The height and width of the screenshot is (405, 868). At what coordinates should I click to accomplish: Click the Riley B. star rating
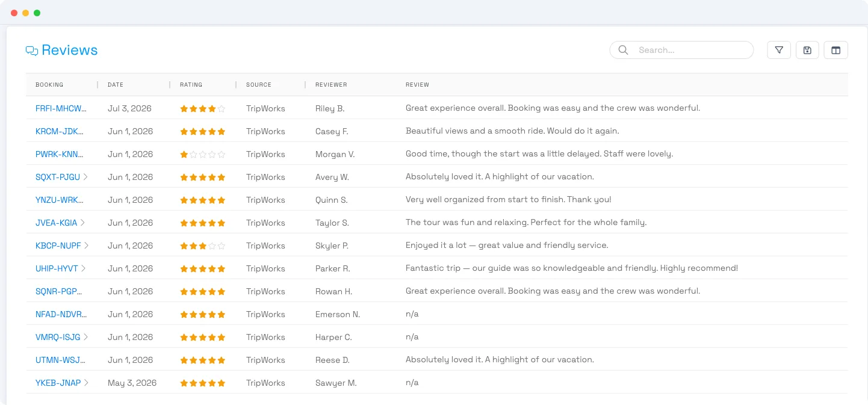tap(203, 109)
